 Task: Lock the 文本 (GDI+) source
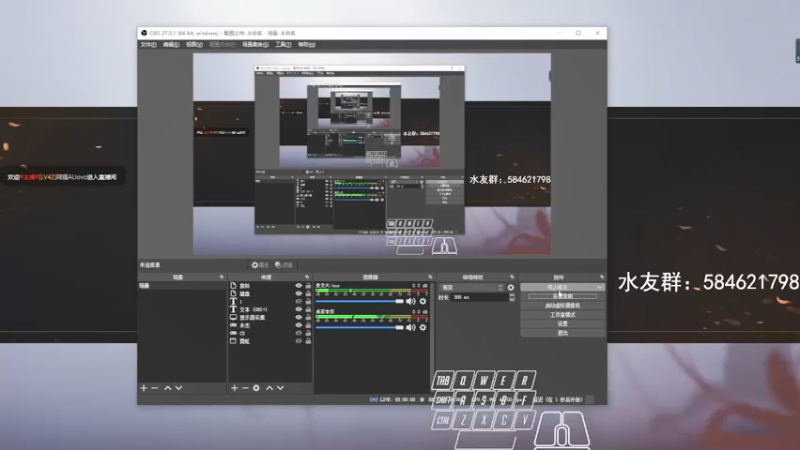tap(308, 310)
